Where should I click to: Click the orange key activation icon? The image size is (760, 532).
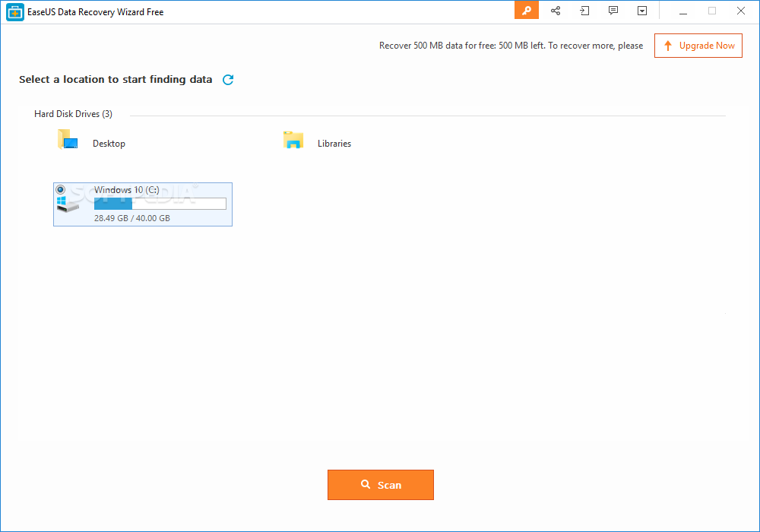point(527,11)
